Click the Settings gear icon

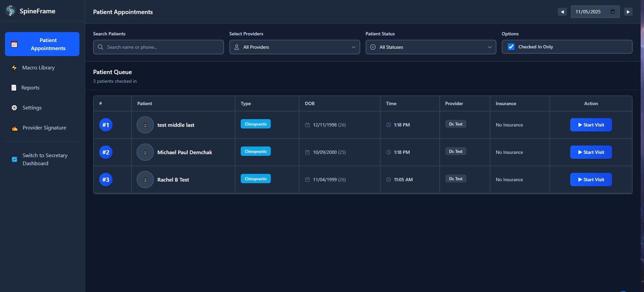(x=14, y=108)
